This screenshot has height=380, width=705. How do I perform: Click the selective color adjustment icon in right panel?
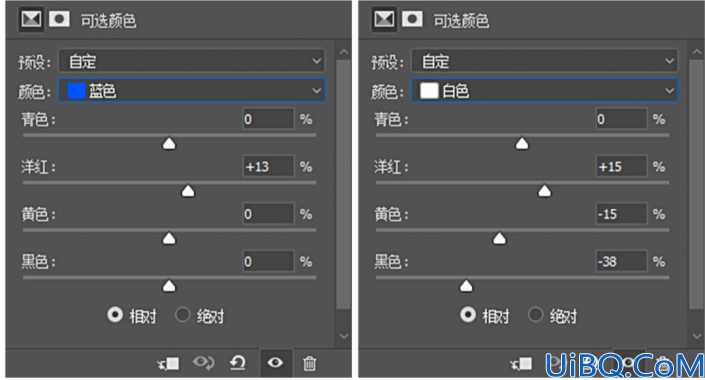pyautogui.click(x=384, y=19)
